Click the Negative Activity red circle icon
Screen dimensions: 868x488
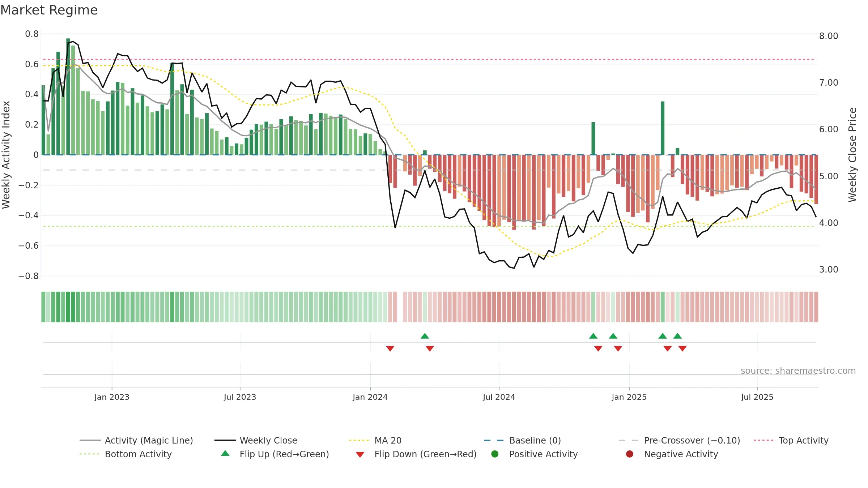point(630,454)
